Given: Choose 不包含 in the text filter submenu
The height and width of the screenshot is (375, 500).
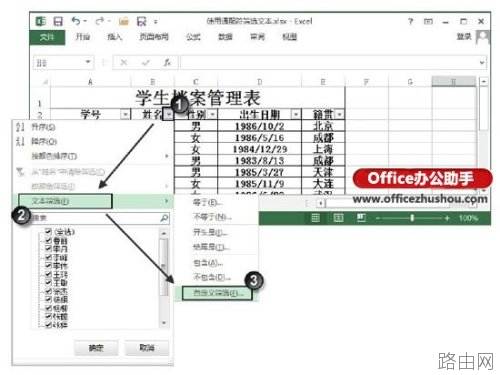Looking at the screenshot, I should (217, 277).
